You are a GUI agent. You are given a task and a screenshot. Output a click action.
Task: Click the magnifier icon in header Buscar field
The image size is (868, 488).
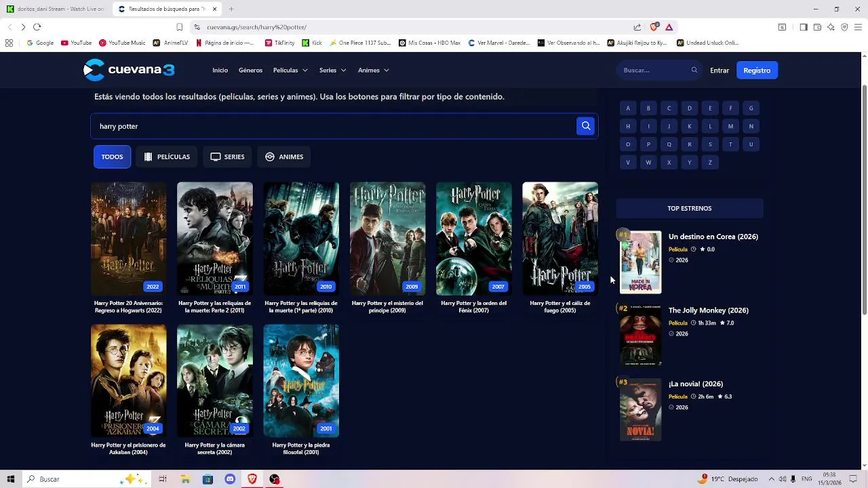click(x=694, y=70)
